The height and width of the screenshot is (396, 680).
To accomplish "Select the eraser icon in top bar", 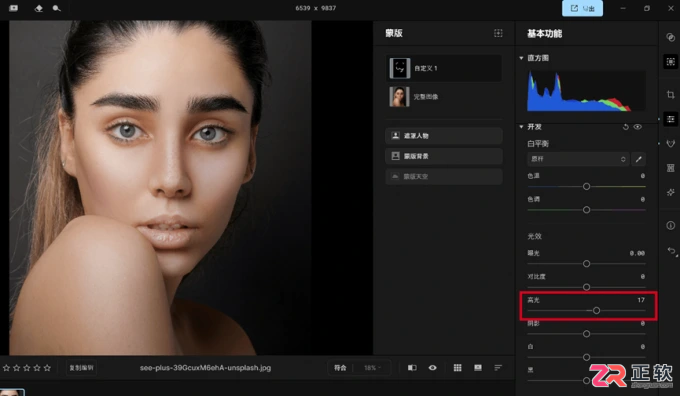I will click(x=39, y=8).
